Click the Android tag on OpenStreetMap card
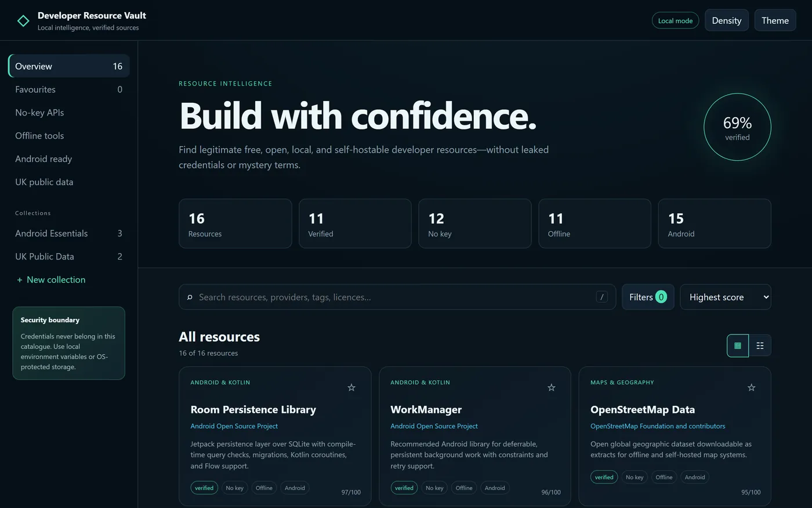This screenshot has width=812, height=508. coord(695,477)
